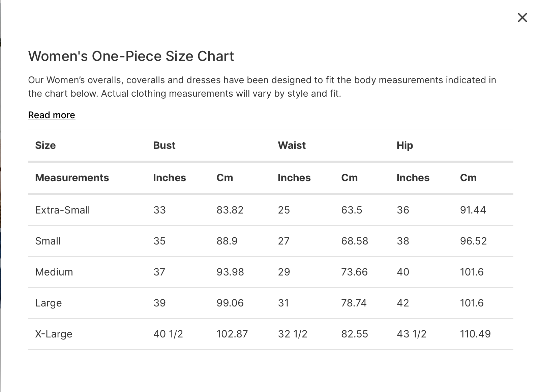540x392 pixels.
Task: Click the Size column header
Action: point(46,145)
